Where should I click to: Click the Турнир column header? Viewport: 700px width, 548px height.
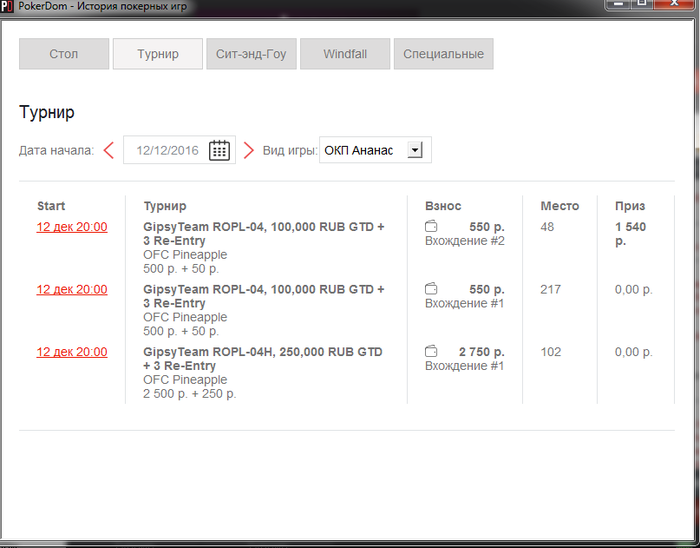(165, 206)
